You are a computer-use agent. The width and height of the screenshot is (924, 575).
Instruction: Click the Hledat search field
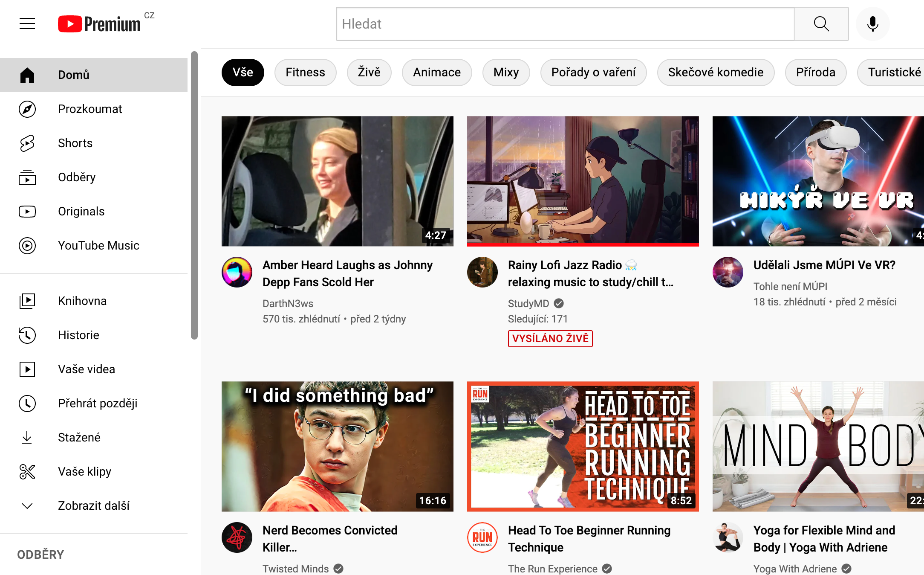tap(565, 24)
